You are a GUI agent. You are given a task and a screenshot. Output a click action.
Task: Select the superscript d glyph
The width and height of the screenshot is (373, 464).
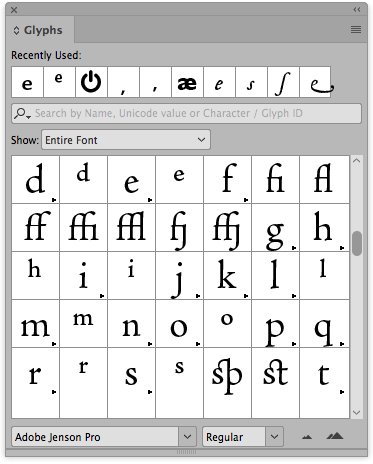coord(83,179)
